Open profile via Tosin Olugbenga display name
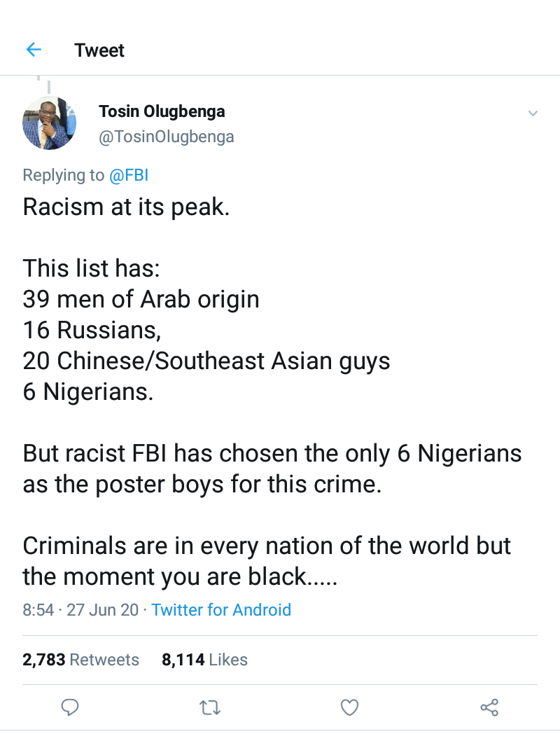Image resolution: width=560 pixels, height=734 pixels. pos(162,111)
